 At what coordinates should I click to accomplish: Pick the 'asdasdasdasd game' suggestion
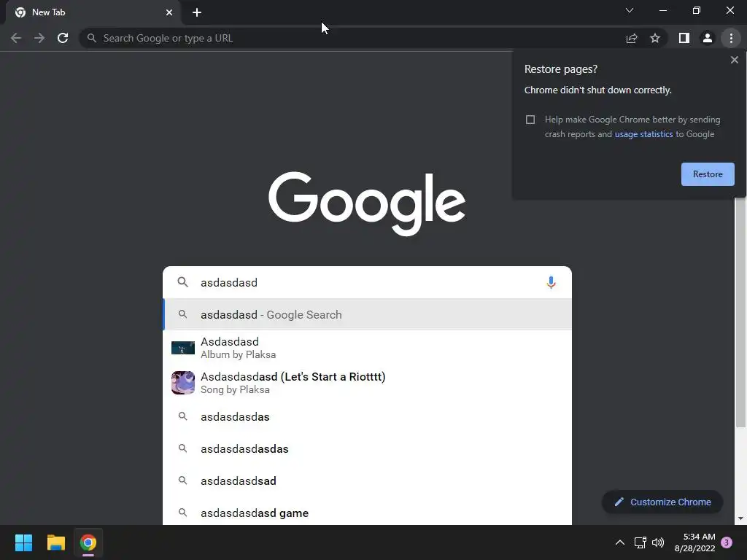click(x=367, y=513)
